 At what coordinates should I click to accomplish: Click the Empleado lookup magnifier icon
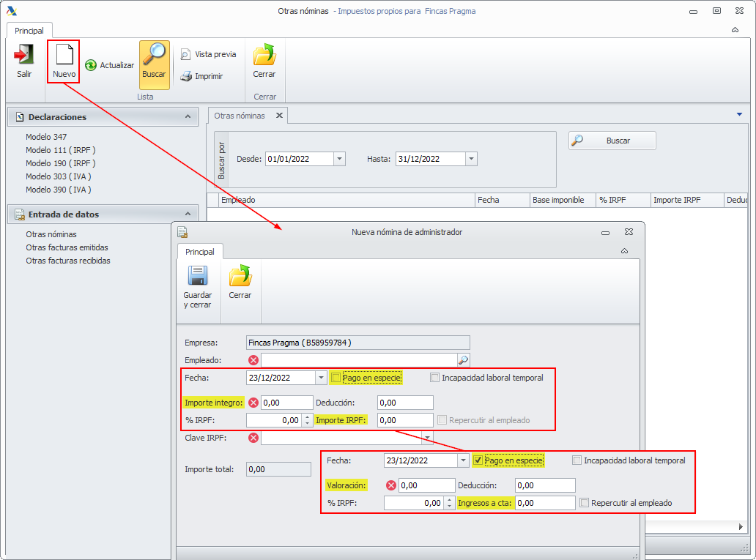[x=463, y=360]
